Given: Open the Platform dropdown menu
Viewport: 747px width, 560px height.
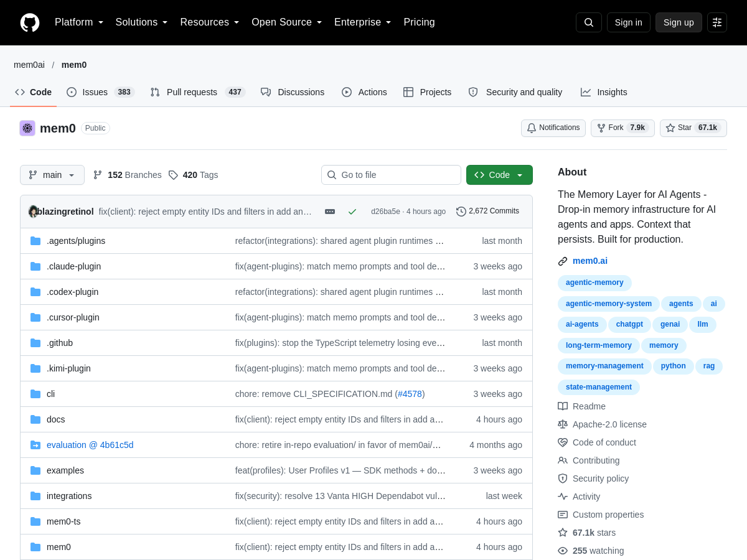Looking at the screenshot, I should pos(79,22).
